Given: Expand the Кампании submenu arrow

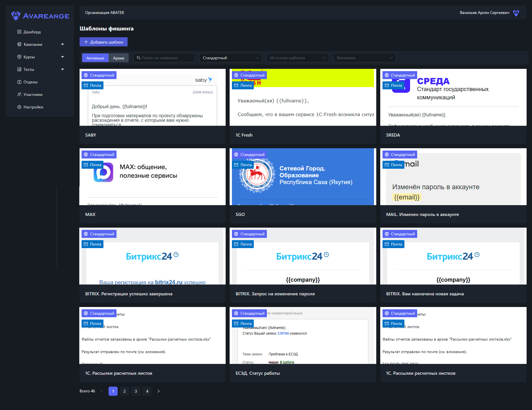Looking at the screenshot, I should point(63,44).
